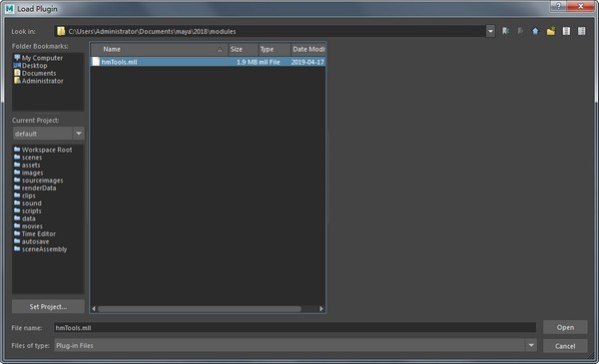599x364 pixels.
Task: Click the hmTools.mll file icon
Action: [x=96, y=62]
